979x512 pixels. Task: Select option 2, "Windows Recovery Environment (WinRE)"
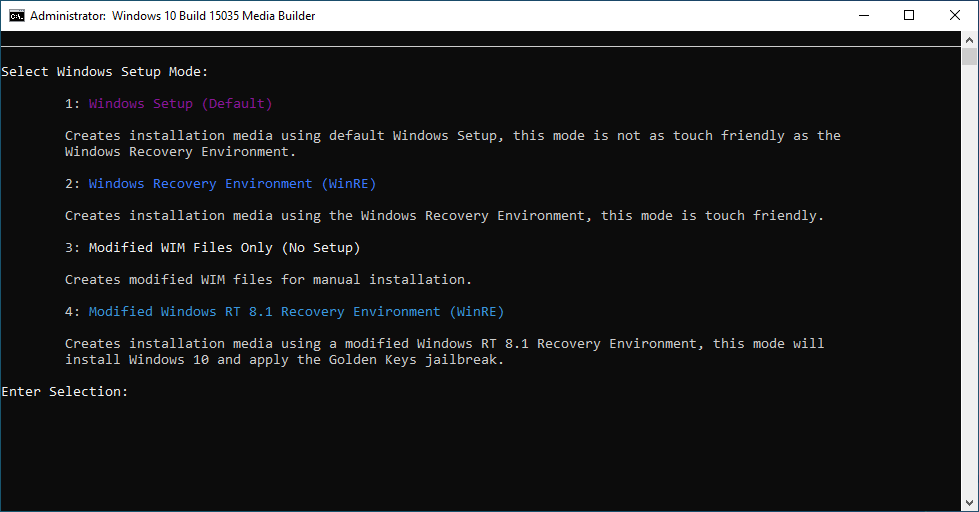click(232, 184)
